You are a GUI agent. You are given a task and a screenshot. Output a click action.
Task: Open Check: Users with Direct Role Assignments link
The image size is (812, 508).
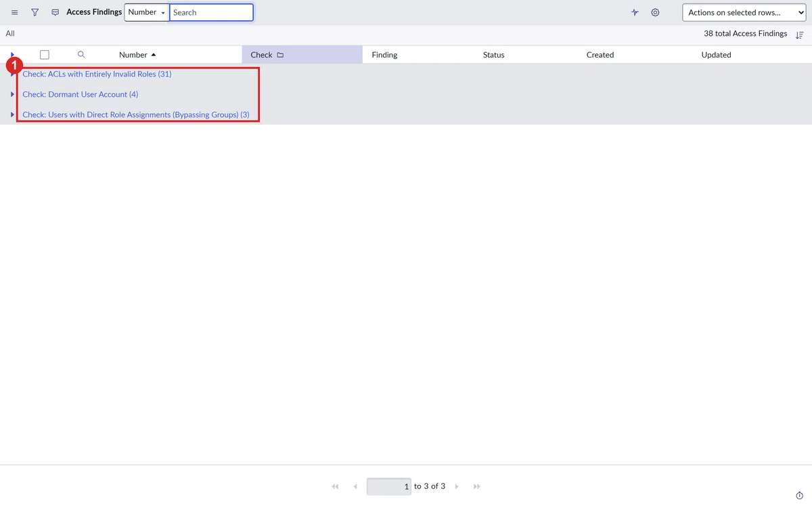[136, 114]
